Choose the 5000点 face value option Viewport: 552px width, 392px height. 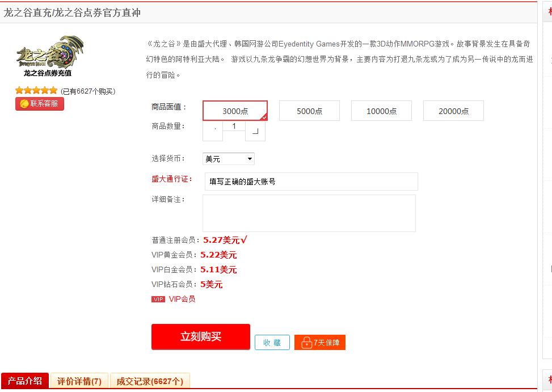(x=309, y=111)
